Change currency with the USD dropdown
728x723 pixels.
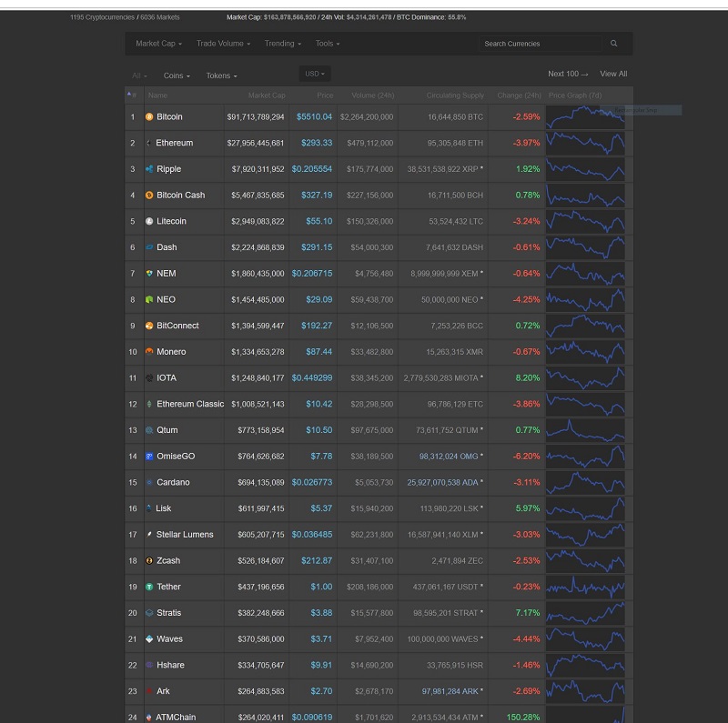point(315,74)
